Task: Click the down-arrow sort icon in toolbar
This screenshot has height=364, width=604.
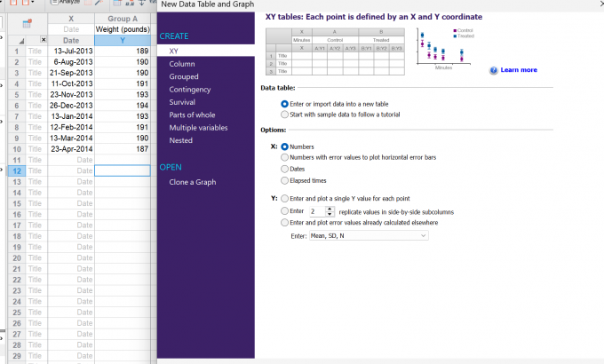Action: coord(142,3)
